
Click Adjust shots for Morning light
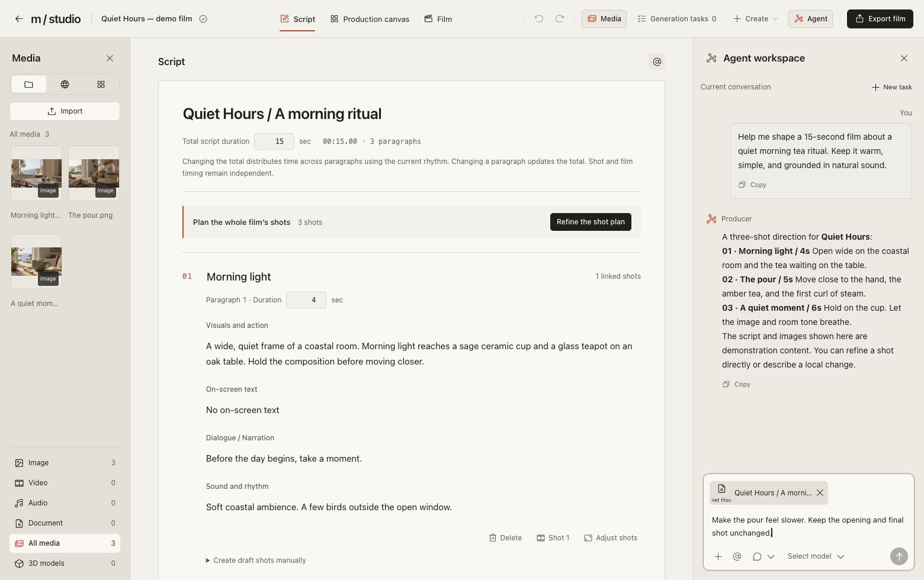(x=611, y=538)
